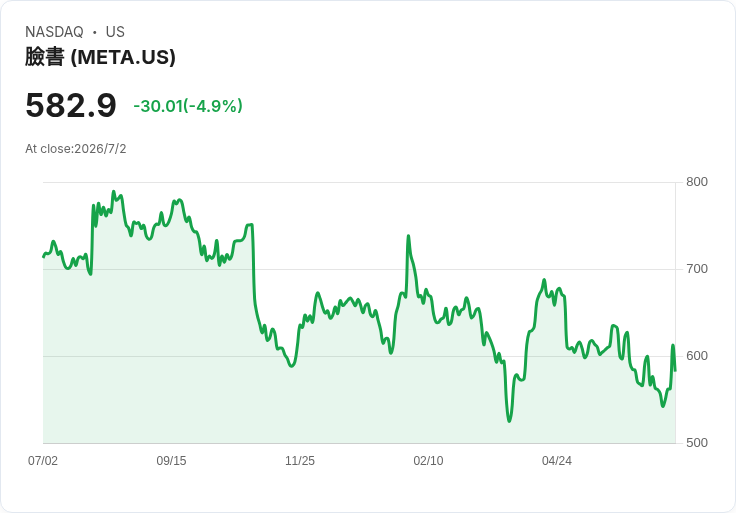Click the NASDAQ exchange label
Viewport: 736px width, 513px height.
[54, 32]
